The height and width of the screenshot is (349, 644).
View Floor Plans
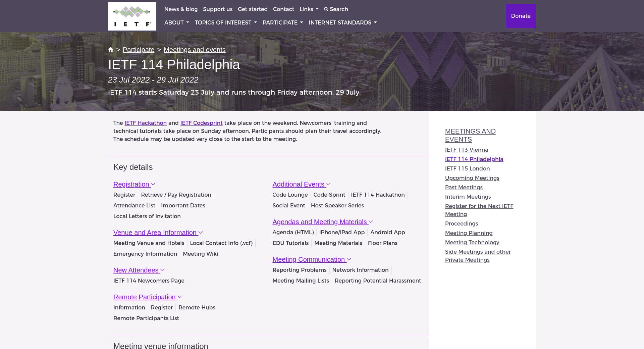pos(383,243)
